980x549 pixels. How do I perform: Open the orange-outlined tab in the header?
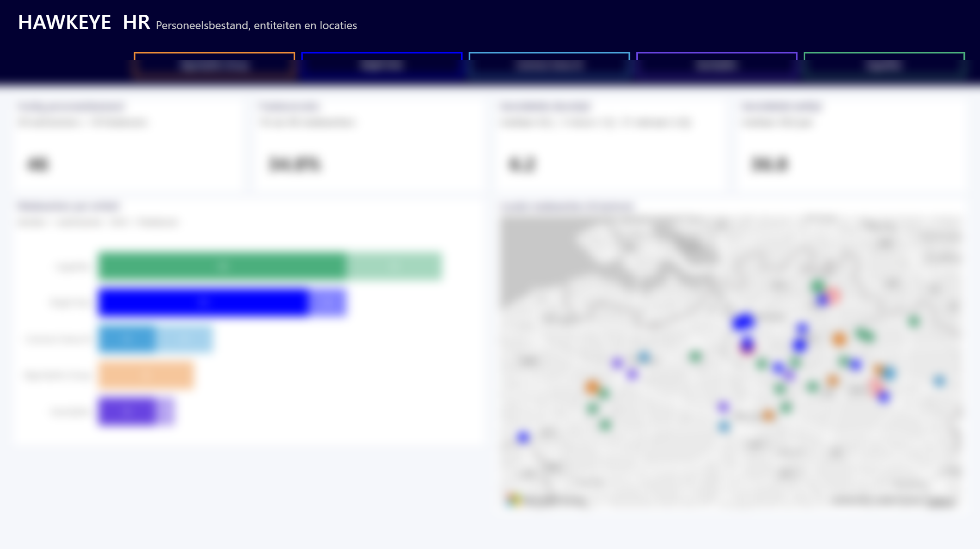pyautogui.click(x=214, y=66)
